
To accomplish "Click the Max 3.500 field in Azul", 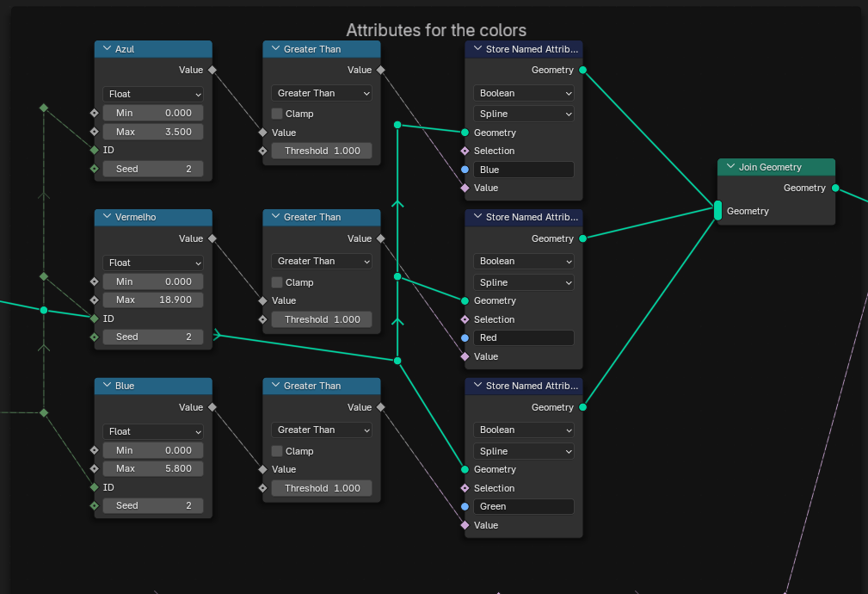I will (x=153, y=132).
